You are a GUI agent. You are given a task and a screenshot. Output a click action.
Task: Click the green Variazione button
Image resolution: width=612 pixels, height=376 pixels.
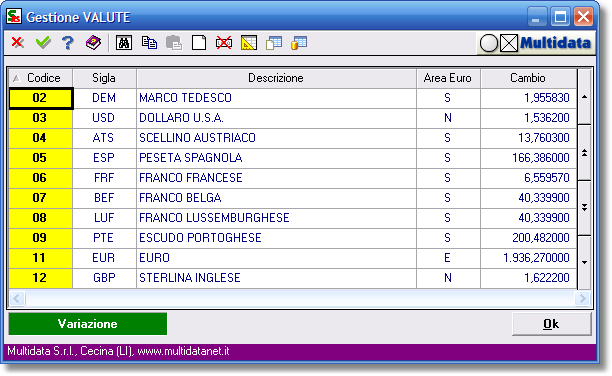(88, 324)
